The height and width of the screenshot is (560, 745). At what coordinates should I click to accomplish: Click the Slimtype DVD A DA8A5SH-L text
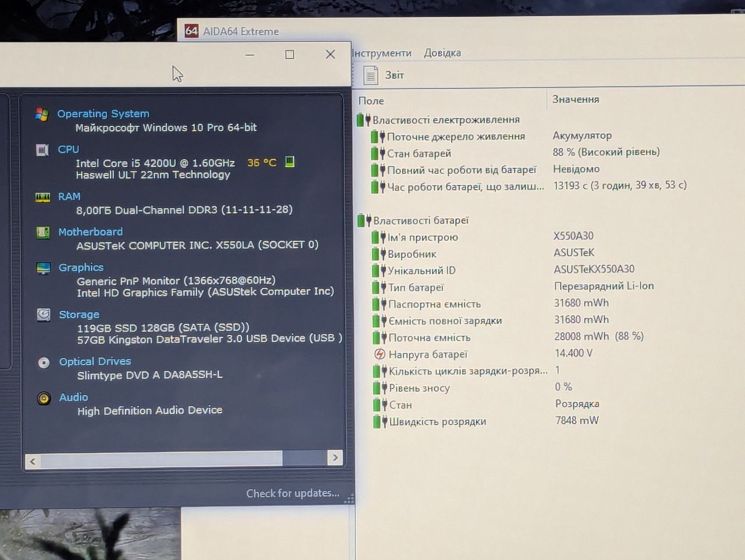point(150,375)
